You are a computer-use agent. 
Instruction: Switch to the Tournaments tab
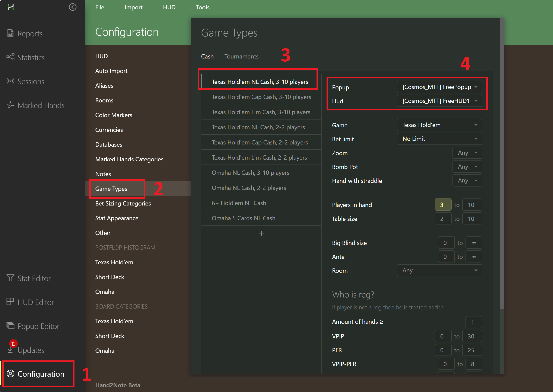(241, 57)
